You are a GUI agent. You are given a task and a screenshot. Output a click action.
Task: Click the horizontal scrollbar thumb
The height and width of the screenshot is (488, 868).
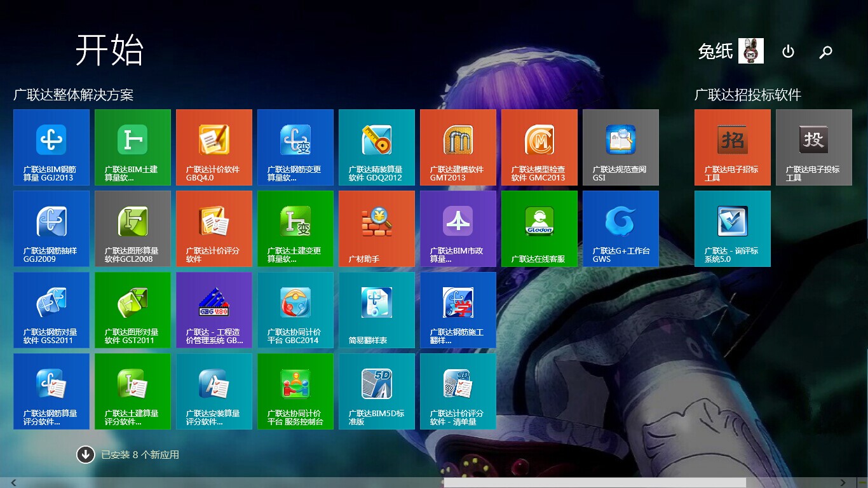pos(595,483)
